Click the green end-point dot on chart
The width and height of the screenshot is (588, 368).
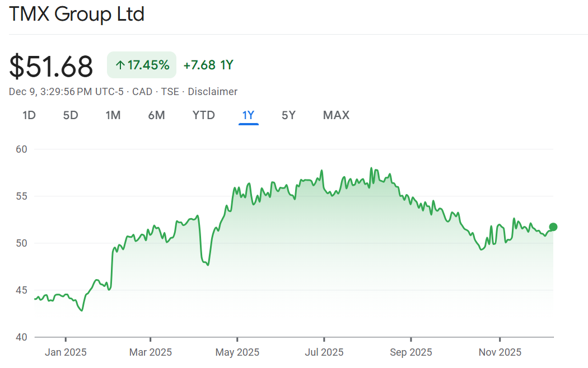pyautogui.click(x=553, y=227)
